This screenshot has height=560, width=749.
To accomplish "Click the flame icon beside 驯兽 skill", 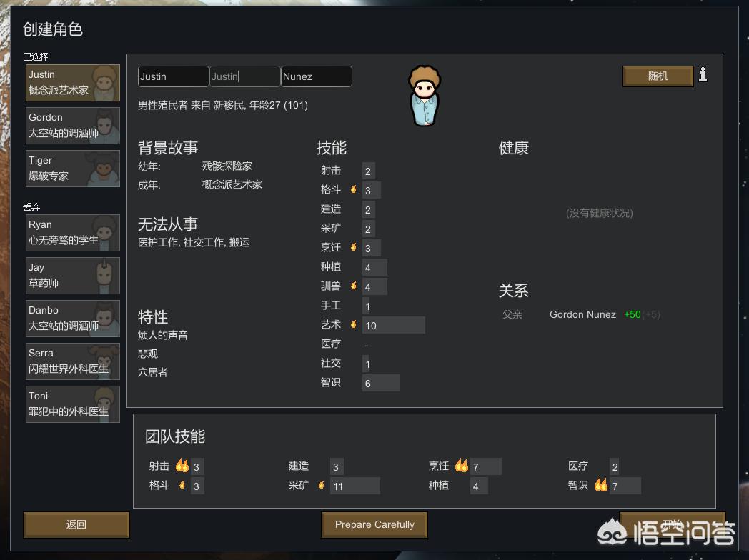I will pyautogui.click(x=354, y=286).
